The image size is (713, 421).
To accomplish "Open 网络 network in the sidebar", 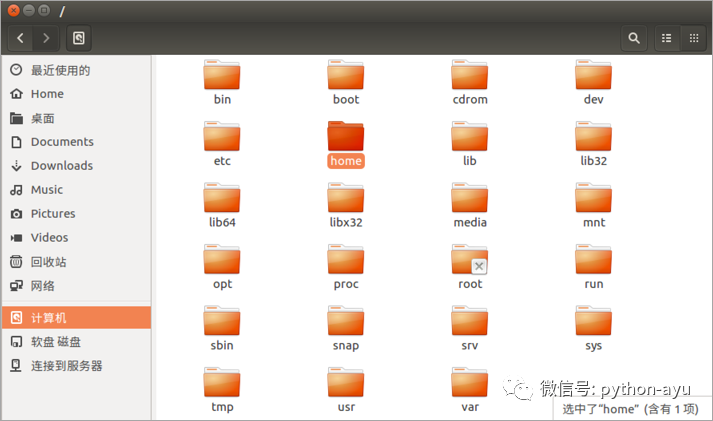I will point(76,286).
